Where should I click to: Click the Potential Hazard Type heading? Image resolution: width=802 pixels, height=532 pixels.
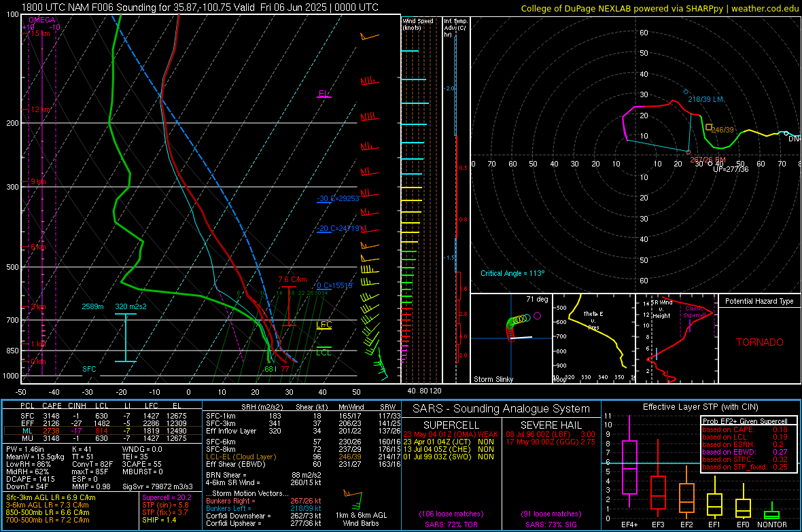759,301
